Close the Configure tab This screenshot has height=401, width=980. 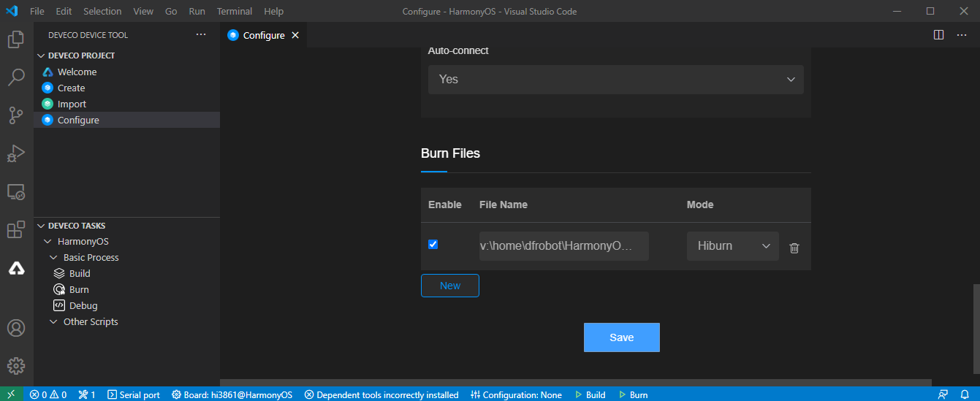tap(295, 35)
